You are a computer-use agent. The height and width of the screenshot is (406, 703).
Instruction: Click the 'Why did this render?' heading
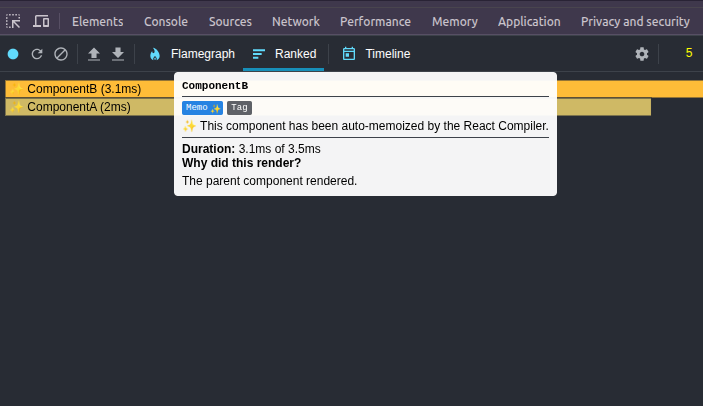(242, 163)
